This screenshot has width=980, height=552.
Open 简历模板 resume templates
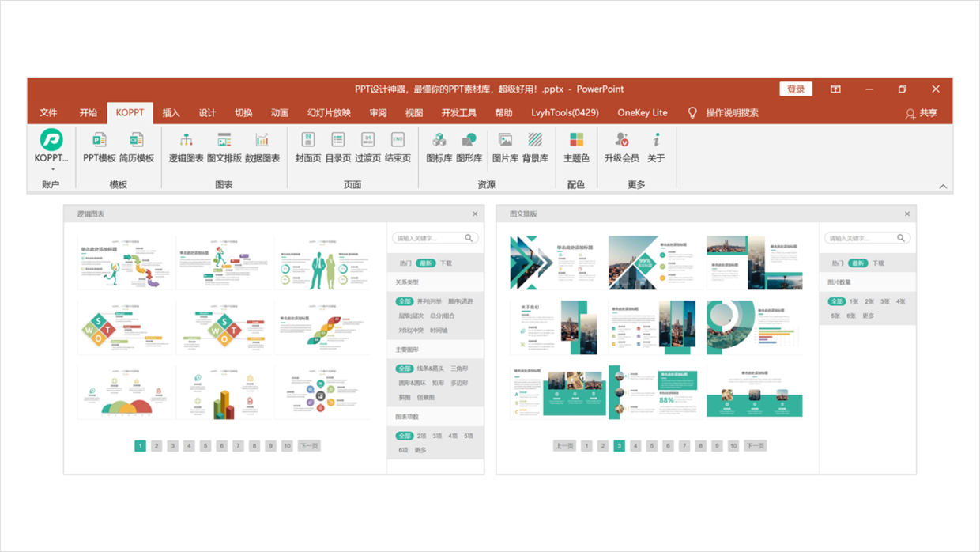coord(137,148)
